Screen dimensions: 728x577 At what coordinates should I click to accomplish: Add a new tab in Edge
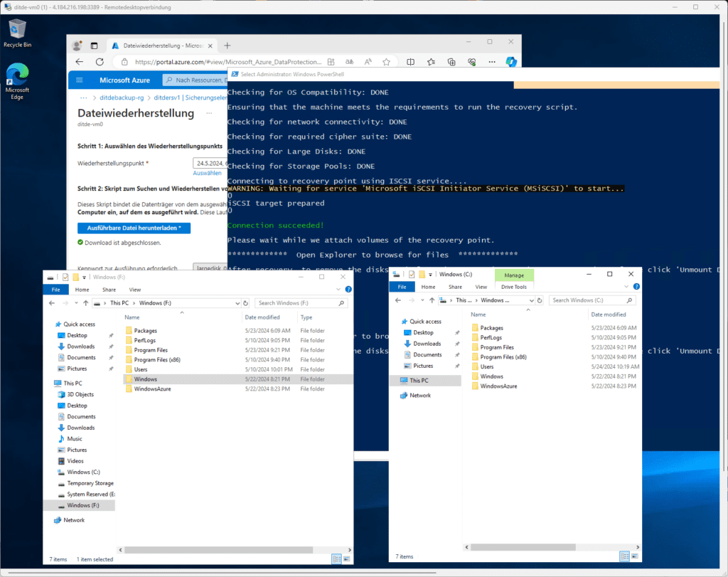tap(227, 46)
